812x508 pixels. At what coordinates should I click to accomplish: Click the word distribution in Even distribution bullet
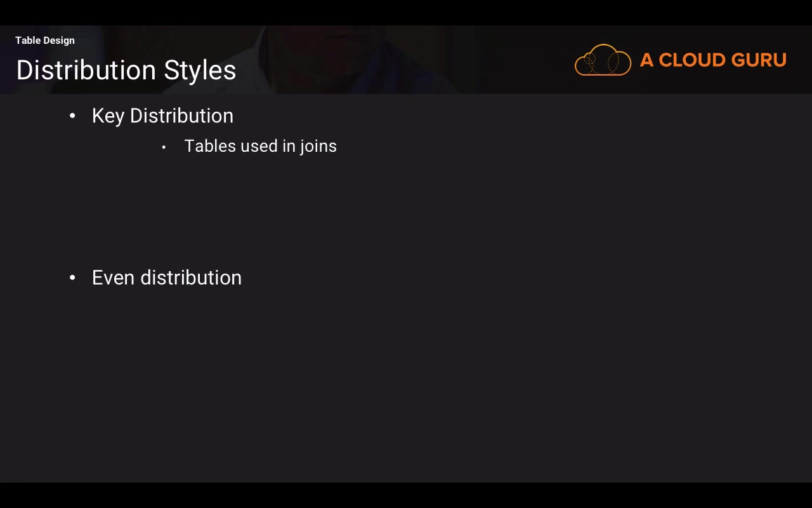pyautogui.click(x=191, y=278)
